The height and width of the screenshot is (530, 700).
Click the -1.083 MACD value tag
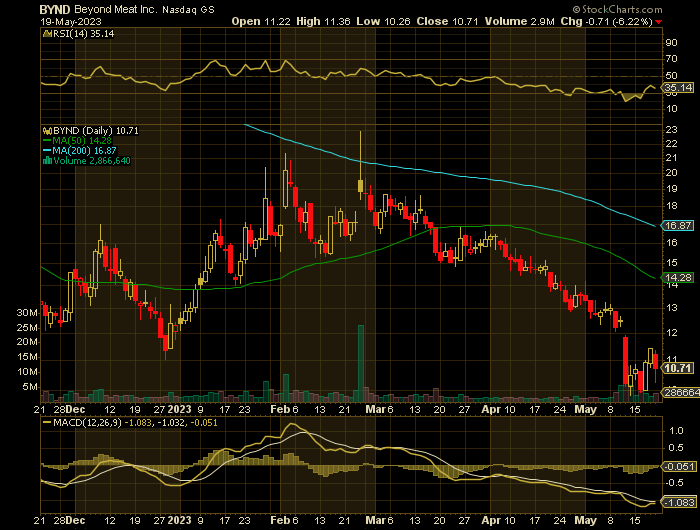point(679,502)
